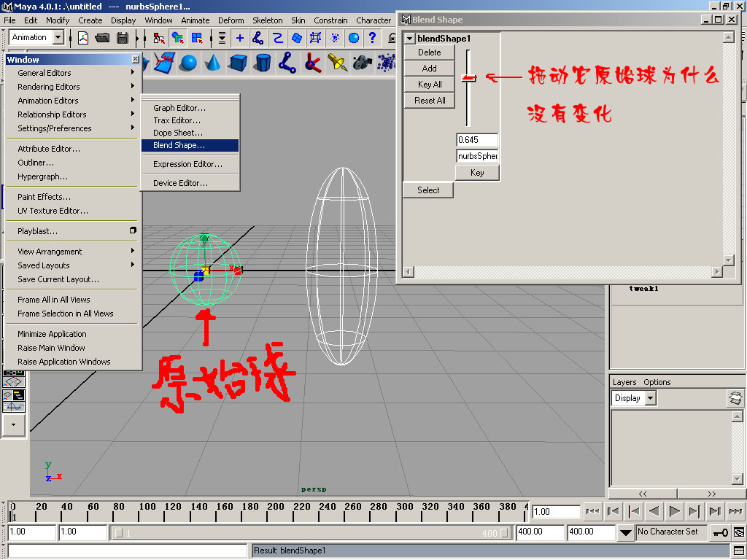The height and width of the screenshot is (560, 747).
Task: Open animation preferences icon
Action: [x=740, y=532]
